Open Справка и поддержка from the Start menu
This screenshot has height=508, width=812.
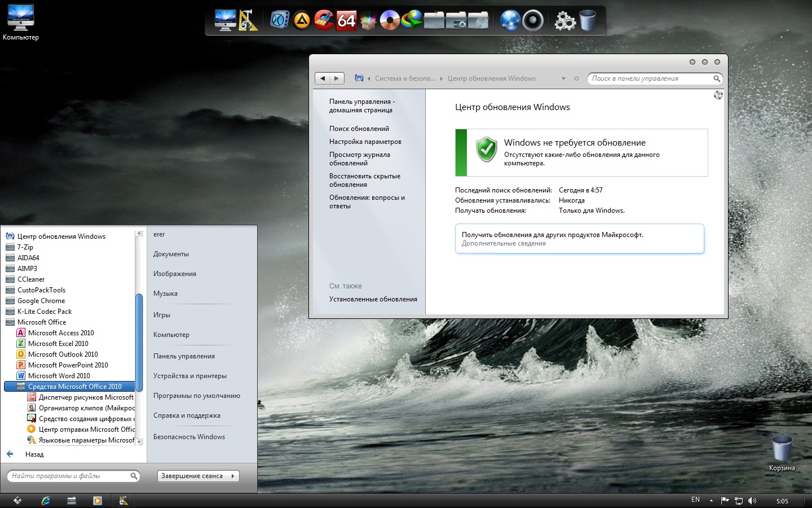(x=187, y=415)
